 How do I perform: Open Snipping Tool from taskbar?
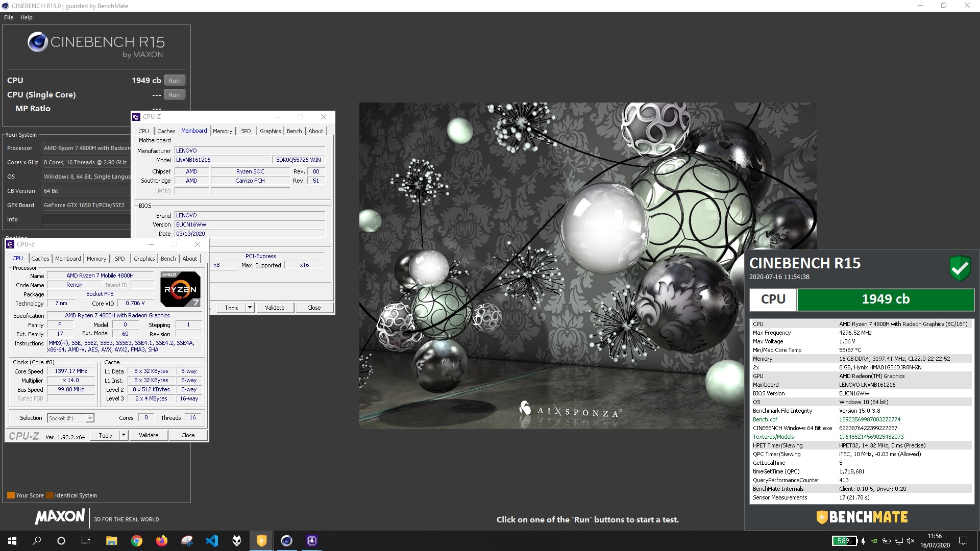187,541
